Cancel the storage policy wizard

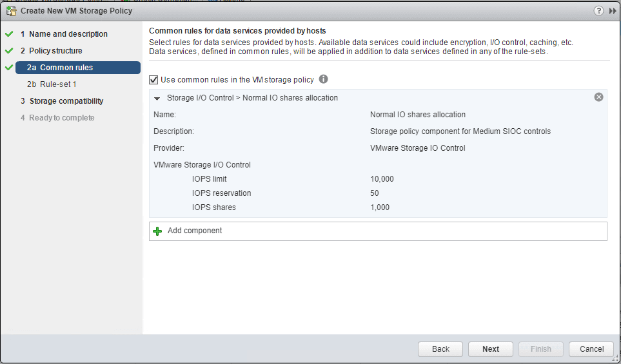591,349
